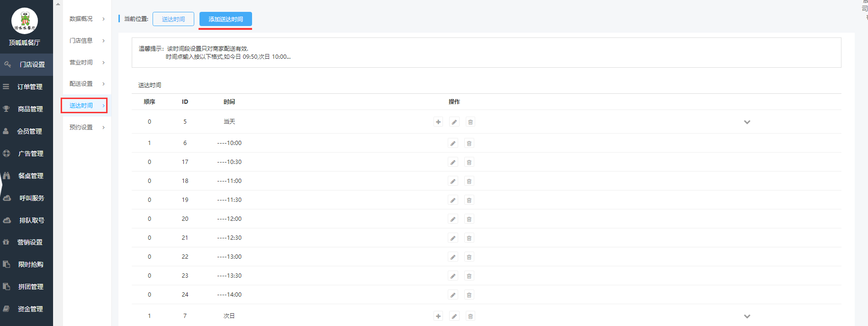Edit the ----12:30 time entry

(453, 238)
